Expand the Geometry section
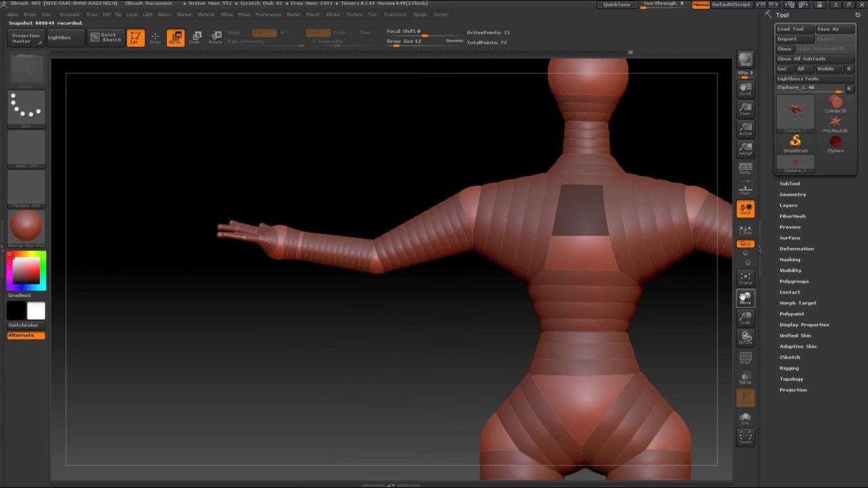Image resolution: width=868 pixels, height=488 pixels. [793, 195]
